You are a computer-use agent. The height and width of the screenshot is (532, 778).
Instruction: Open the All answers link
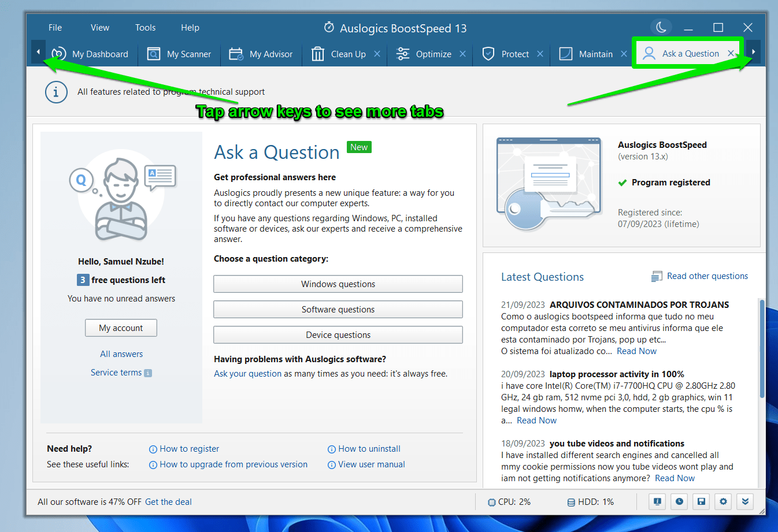(121, 354)
